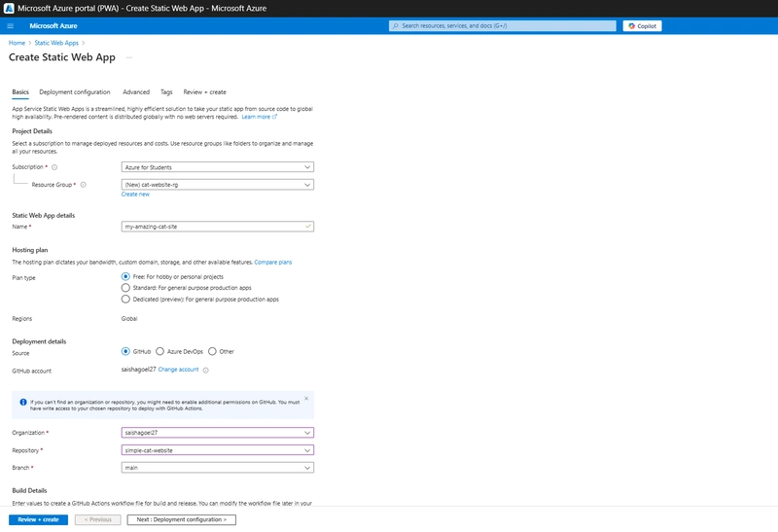Click the Change account link
The height and width of the screenshot is (532, 778).
click(178, 370)
